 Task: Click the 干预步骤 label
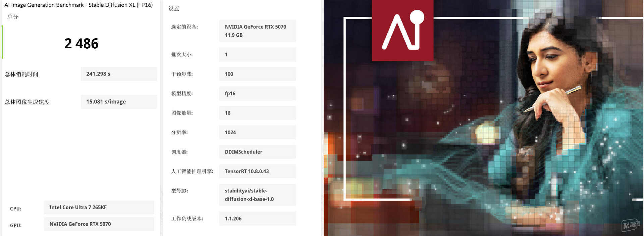tap(182, 74)
